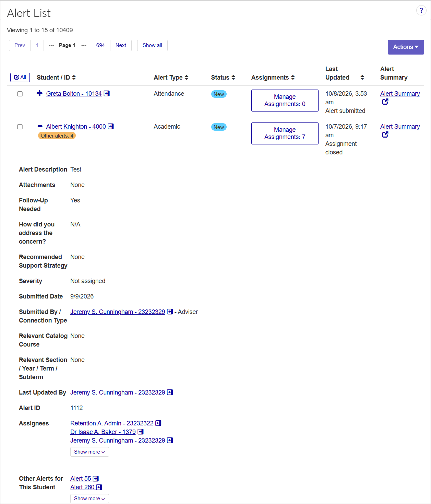Image resolution: width=431 pixels, height=504 pixels.
Task: Click Show all alerts button
Action: click(x=152, y=45)
